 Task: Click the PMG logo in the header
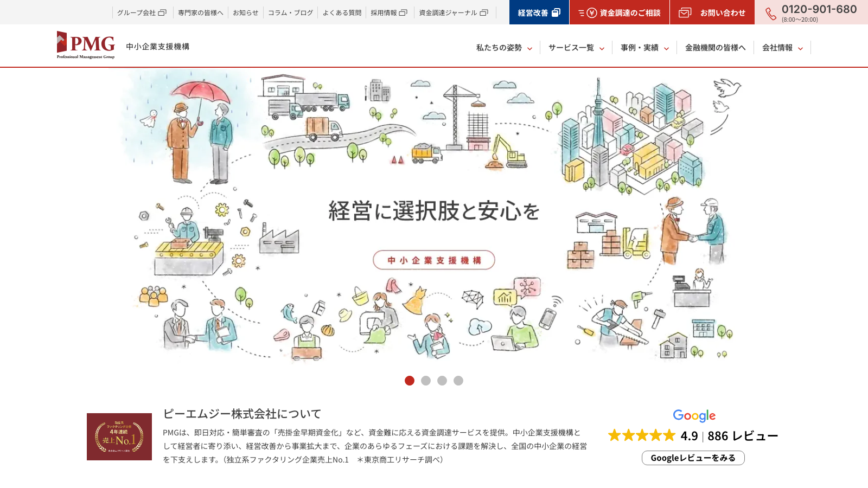[86, 45]
